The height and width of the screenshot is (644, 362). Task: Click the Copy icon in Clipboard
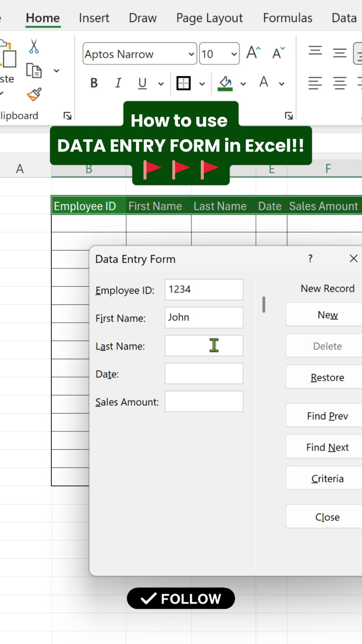(x=34, y=70)
